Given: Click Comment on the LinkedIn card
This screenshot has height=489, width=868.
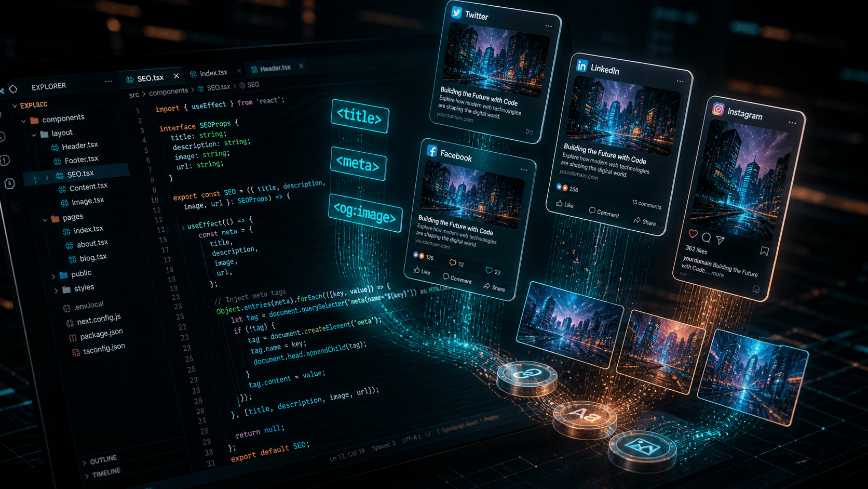Looking at the screenshot, I should point(604,212).
